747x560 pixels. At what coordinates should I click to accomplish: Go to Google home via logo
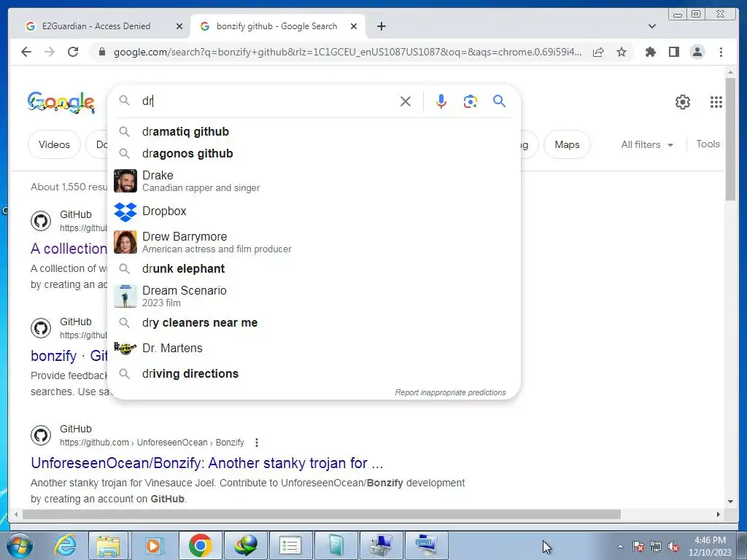click(x=61, y=102)
